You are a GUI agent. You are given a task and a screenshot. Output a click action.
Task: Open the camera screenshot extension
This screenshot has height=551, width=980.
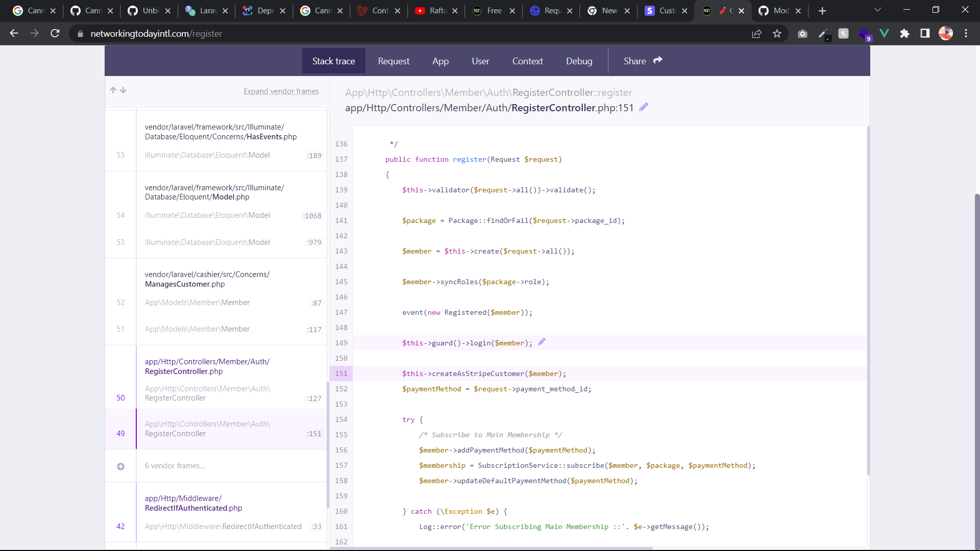pos(802,33)
